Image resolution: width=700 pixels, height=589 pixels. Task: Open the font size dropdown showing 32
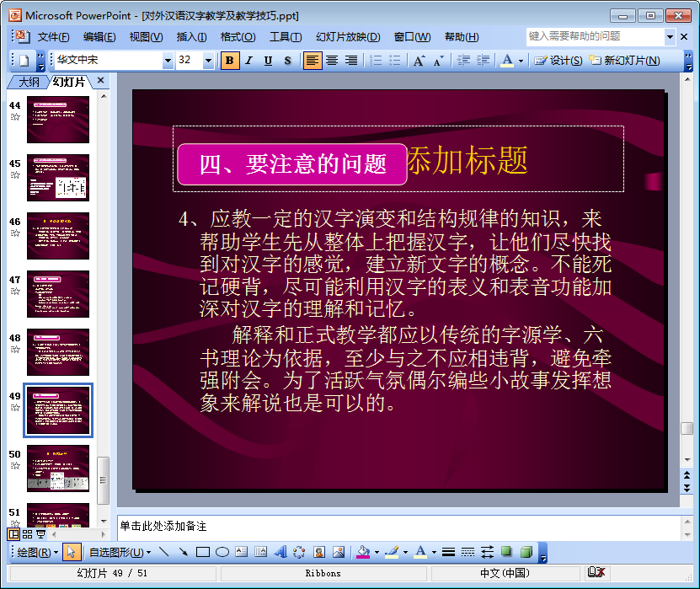pos(208,61)
